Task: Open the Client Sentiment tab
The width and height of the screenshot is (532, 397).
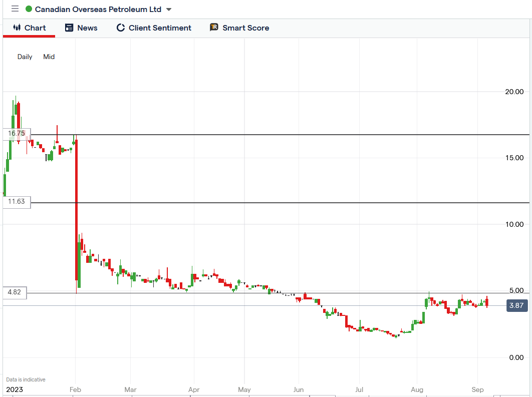Action: coord(154,28)
